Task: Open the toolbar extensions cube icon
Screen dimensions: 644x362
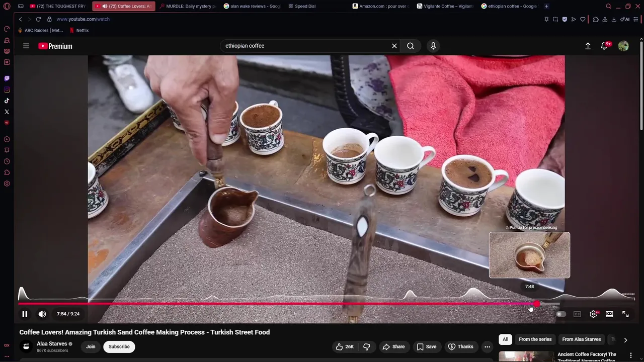Action: coord(596,19)
